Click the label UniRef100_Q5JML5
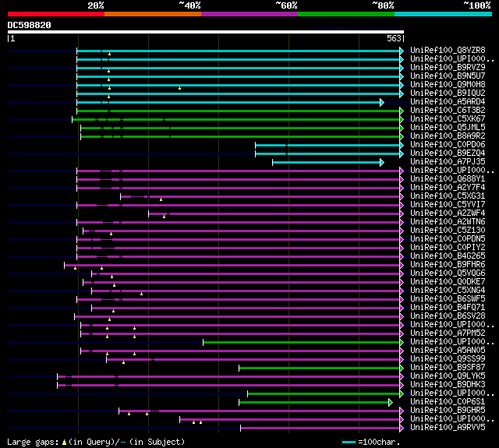The height and width of the screenshot is (448, 499). click(448, 128)
